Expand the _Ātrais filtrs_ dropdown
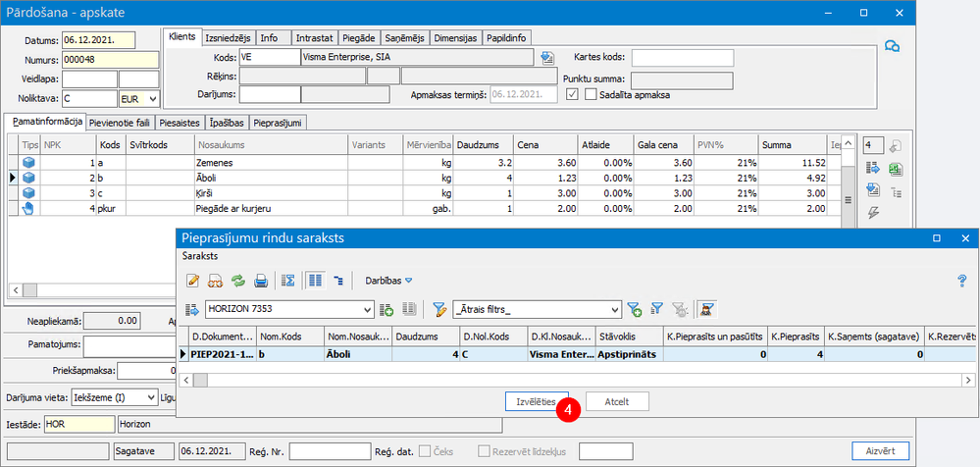Viewport: 980px width, 467px height. 615,310
